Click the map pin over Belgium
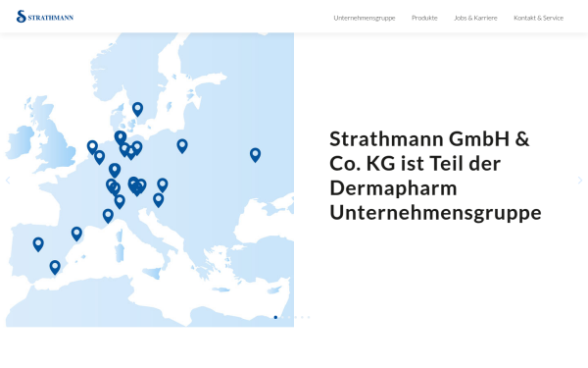This screenshot has height=368, width=588. click(x=99, y=157)
